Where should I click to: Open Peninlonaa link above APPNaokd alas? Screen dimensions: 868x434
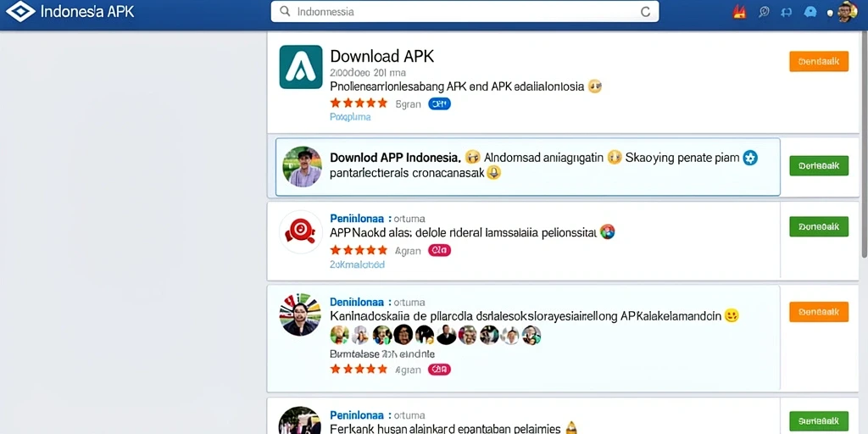[357, 219]
